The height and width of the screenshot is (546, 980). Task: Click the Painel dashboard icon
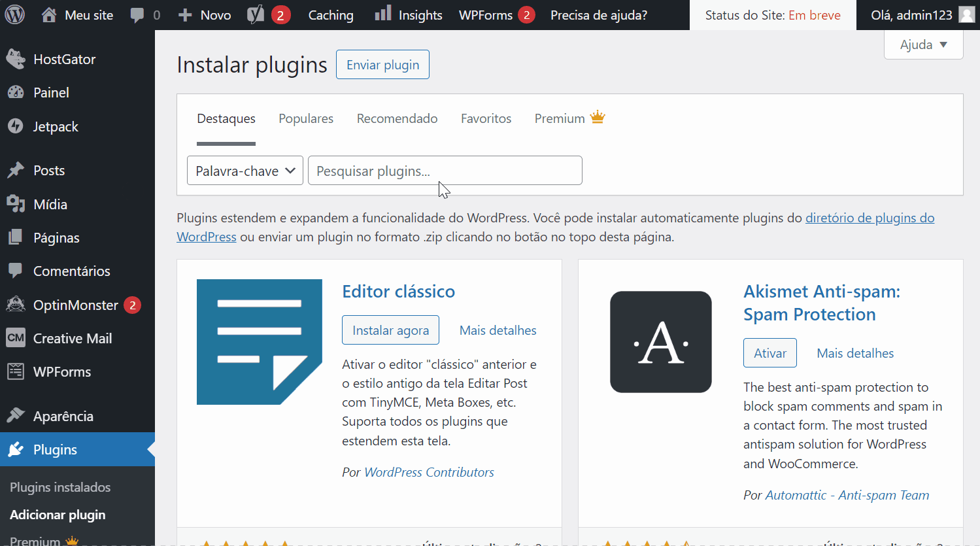[16, 92]
